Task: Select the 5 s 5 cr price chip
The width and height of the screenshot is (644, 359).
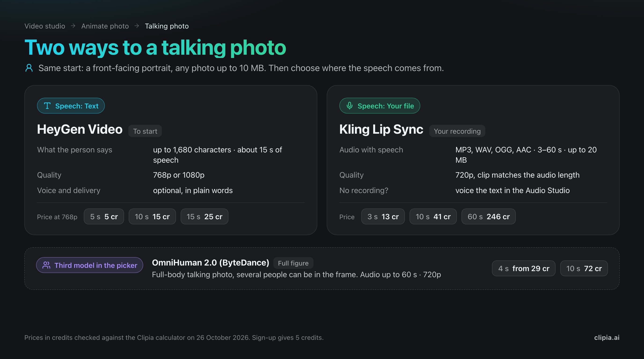Action: click(104, 216)
